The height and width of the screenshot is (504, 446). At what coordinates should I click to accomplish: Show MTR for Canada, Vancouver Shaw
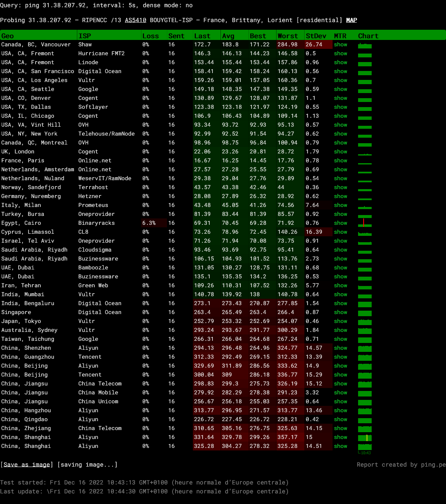coord(340,45)
